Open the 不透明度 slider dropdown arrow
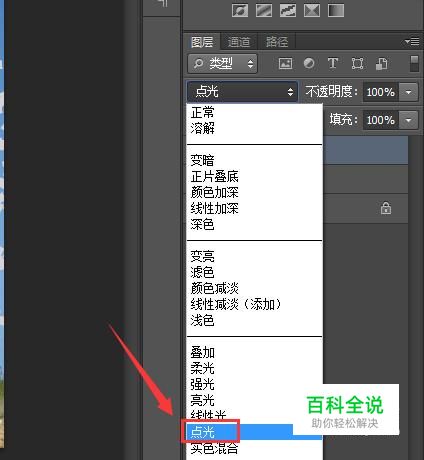This screenshot has width=424, height=460. (408, 92)
